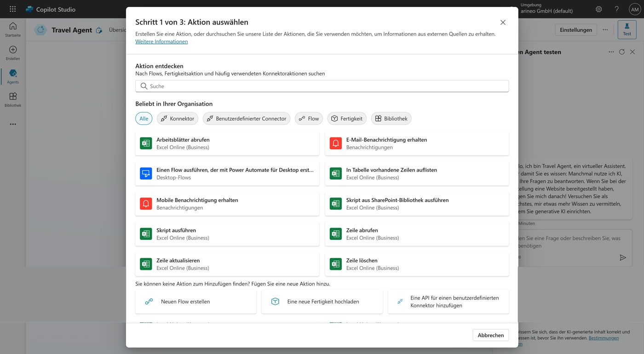Open the test panel more options menu
The height and width of the screenshot is (354, 644).
(x=611, y=52)
